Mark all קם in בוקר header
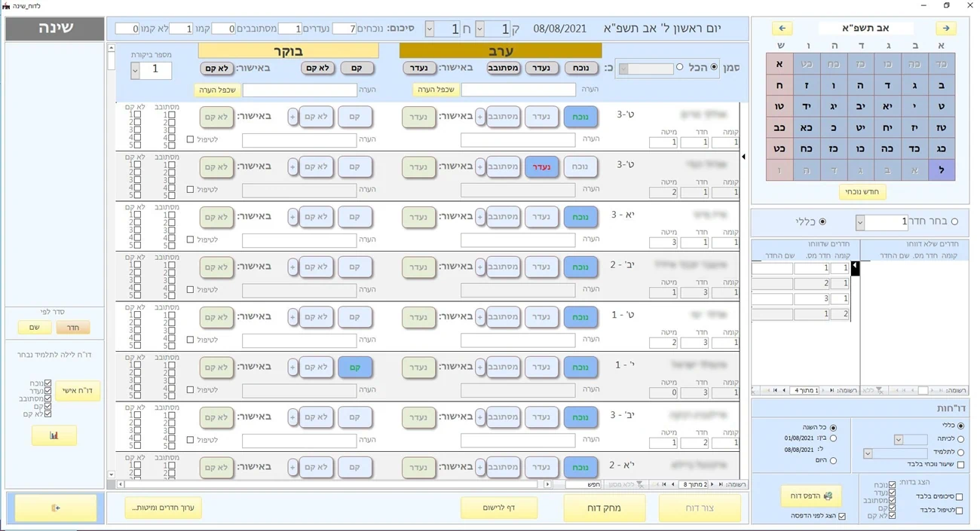 (357, 68)
